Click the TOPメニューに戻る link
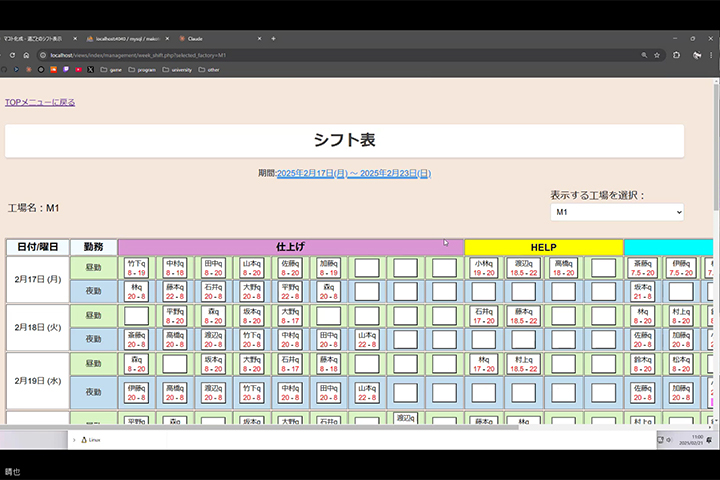Screen dimensions: 720x480 [x=40, y=102]
